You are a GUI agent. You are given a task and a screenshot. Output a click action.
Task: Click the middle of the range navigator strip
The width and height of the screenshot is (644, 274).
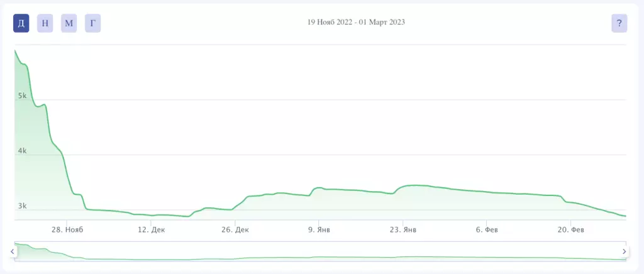click(320, 251)
